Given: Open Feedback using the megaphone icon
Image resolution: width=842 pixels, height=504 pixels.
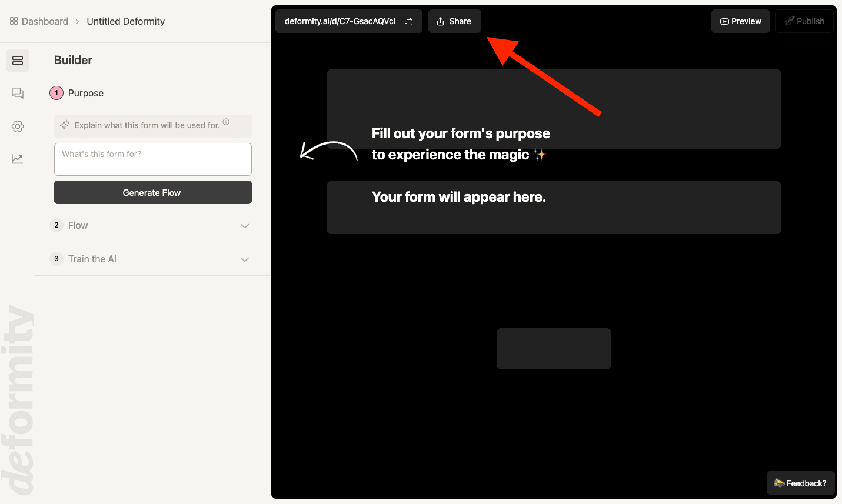Looking at the screenshot, I should pyautogui.click(x=780, y=483).
